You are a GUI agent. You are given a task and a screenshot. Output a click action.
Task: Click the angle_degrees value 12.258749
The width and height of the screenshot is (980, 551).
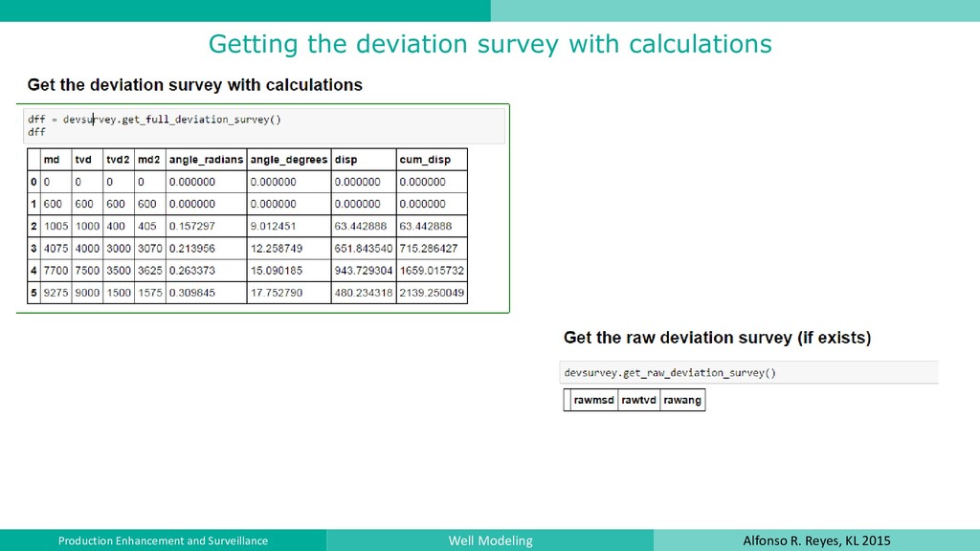[277, 248]
